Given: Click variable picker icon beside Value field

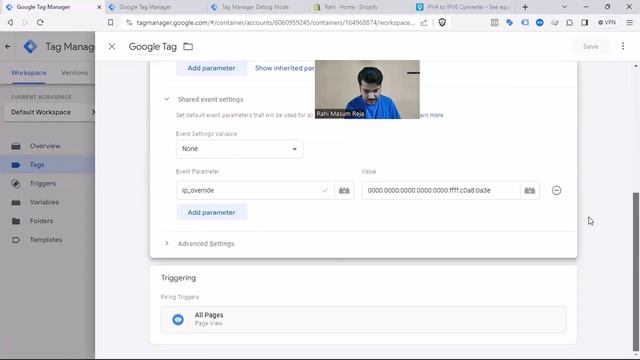Looking at the screenshot, I should [x=530, y=191].
